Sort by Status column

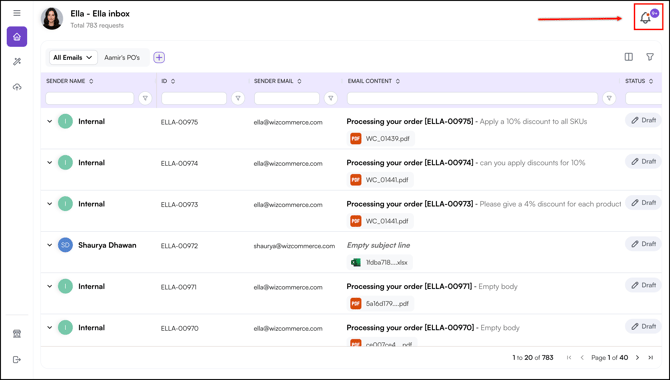(x=651, y=81)
